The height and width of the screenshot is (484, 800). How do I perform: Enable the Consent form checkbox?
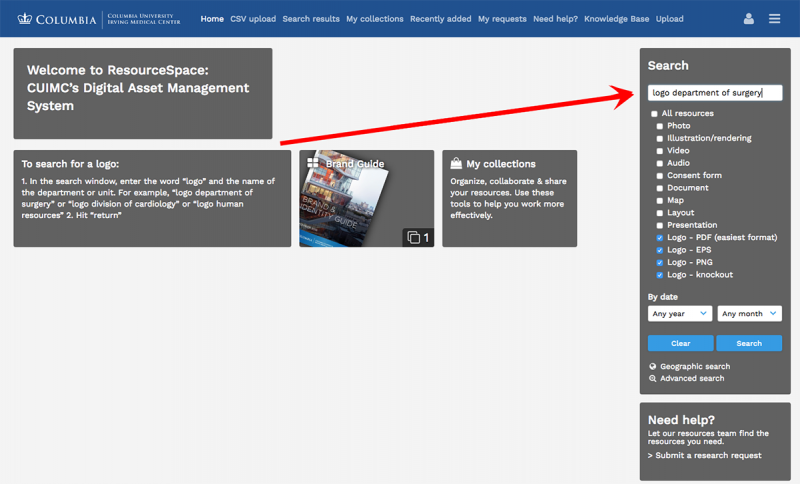tap(660, 175)
